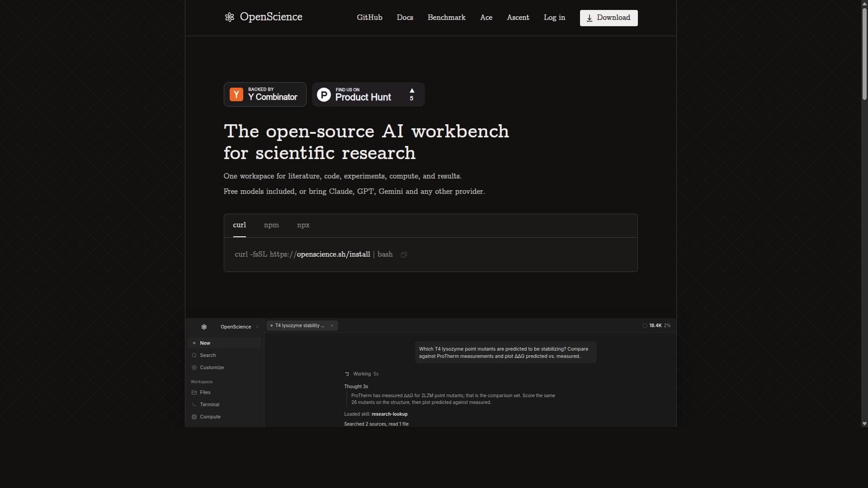
Task: Click the Product Hunt upvote arrow
Action: [x=412, y=91]
